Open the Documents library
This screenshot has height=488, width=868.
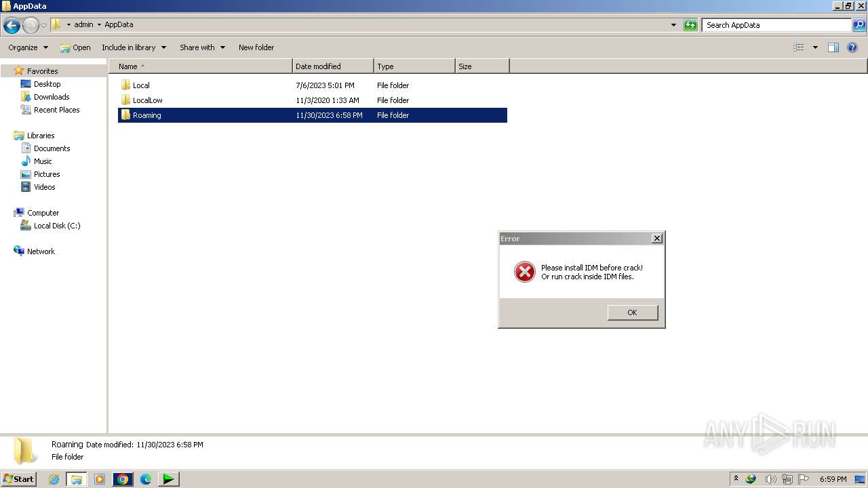click(52, 148)
